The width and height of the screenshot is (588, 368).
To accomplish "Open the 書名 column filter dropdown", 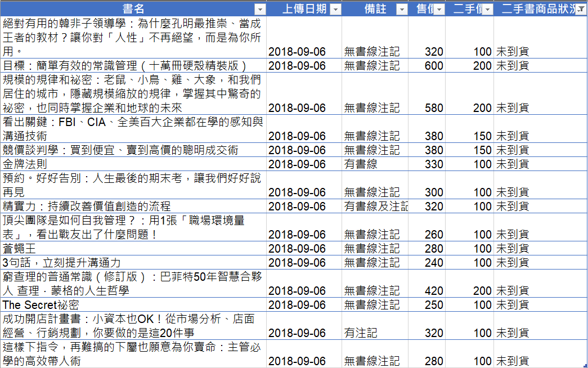I will point(260,10).
